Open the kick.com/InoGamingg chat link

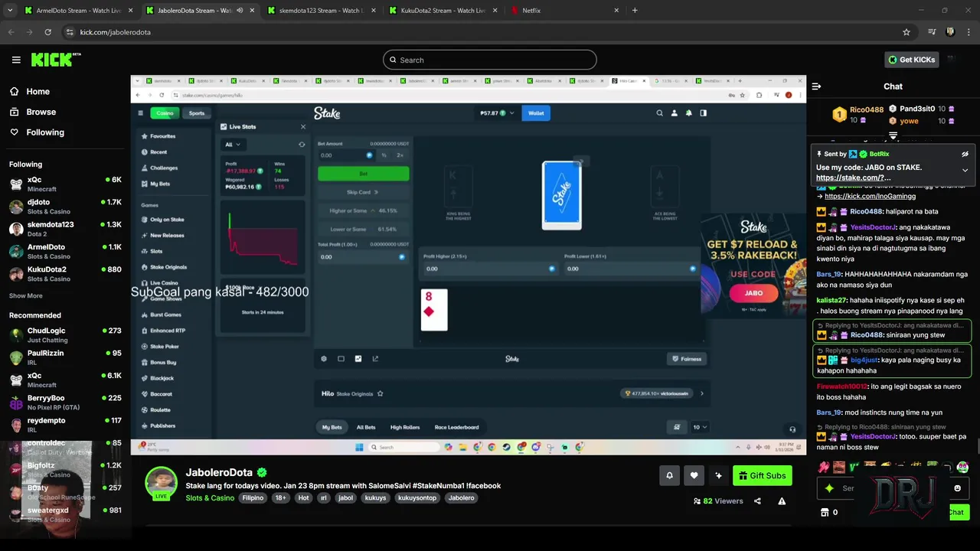870,197
